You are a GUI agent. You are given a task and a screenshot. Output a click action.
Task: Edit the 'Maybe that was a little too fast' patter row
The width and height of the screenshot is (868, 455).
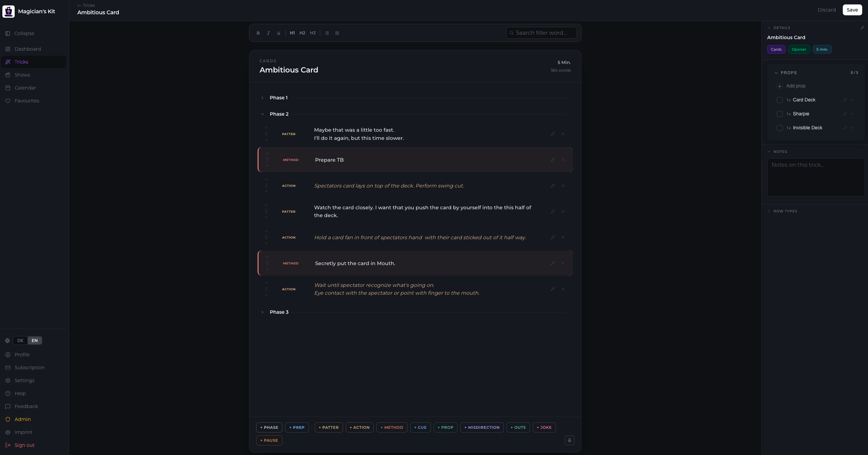click(x=553, y=134)
